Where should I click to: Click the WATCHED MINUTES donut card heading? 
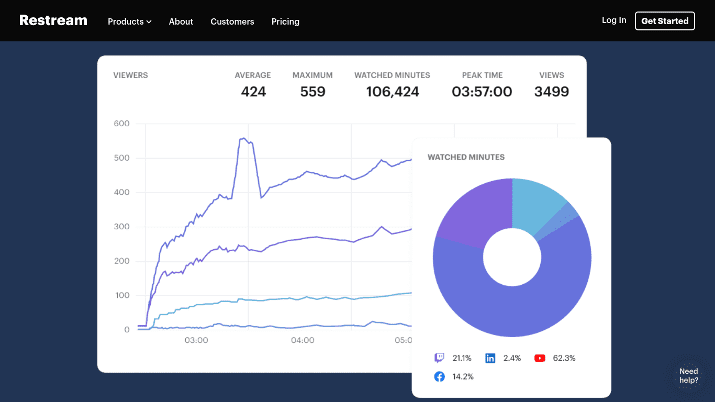466,157
